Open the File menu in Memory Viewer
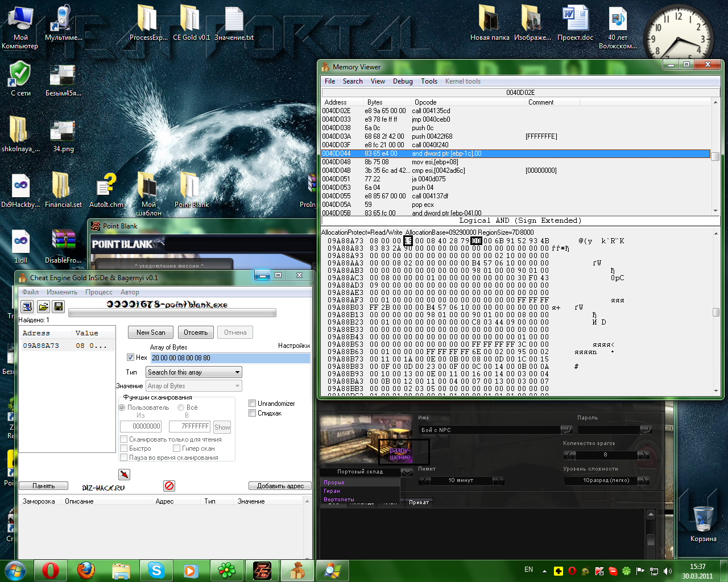728x582 pixels. coord(330,81)
